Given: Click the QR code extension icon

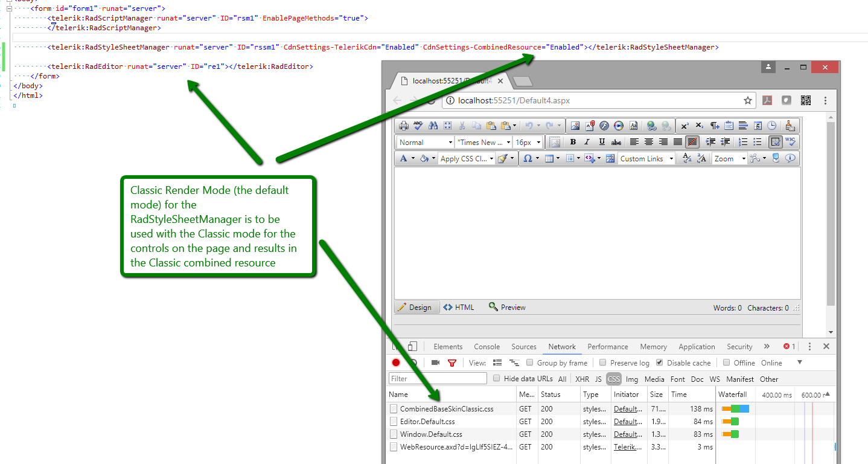Looking at the screenshot, I should pos(806,100).
